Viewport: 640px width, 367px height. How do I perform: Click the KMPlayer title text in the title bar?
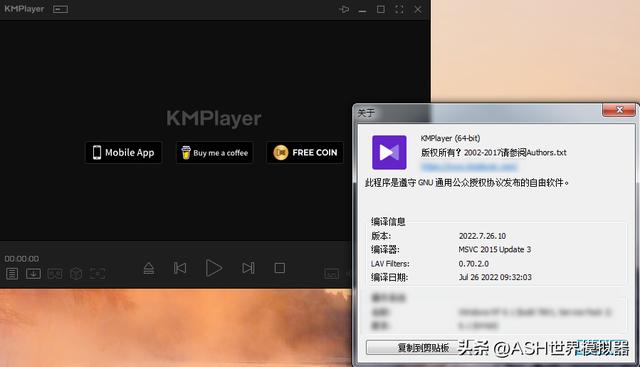click(24, 9)
